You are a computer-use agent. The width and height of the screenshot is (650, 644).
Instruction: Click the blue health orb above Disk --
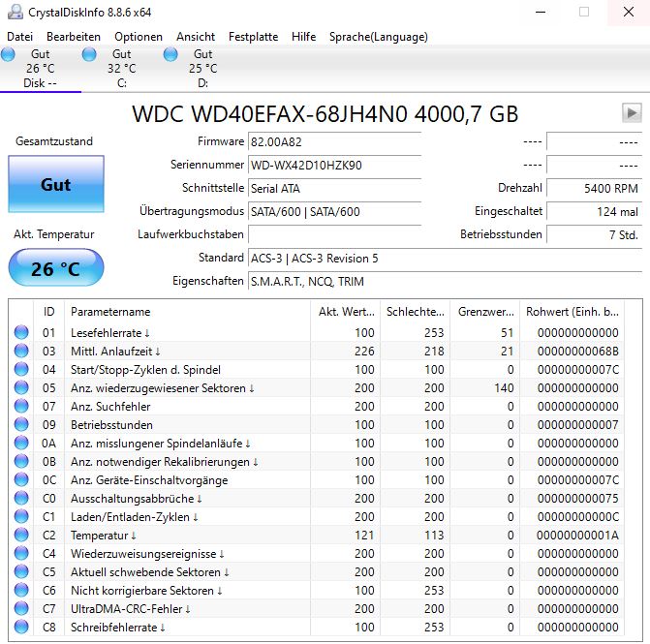(8, 54)
